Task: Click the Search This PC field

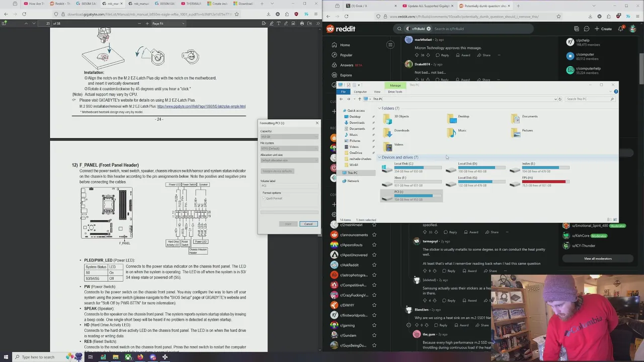Action: [x=590, y=99]
